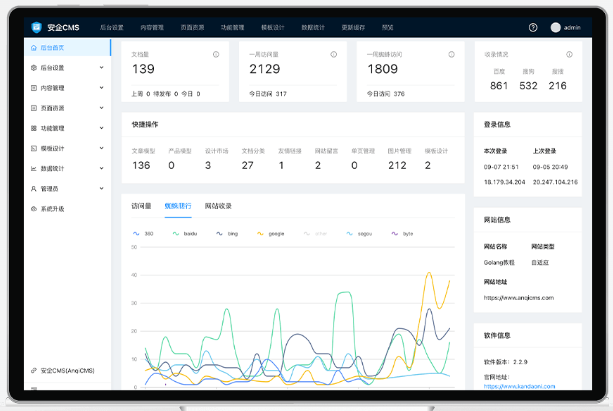The image size is (613, 411).
Task: Click 更新缓存 in the top navigation bar
Action: pos(353,27)
